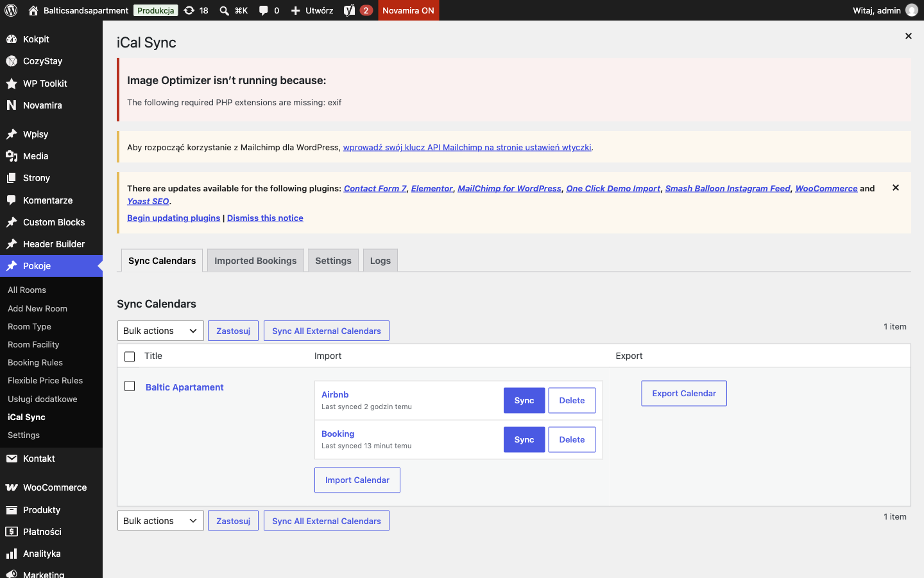
Task: Open the admin user avatar
Action: coord(911,10)
